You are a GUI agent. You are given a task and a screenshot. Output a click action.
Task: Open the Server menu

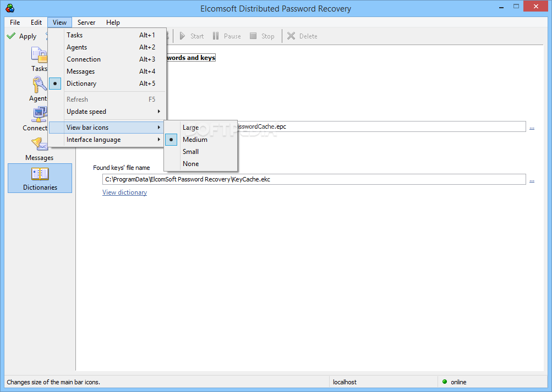click(86, 22)
